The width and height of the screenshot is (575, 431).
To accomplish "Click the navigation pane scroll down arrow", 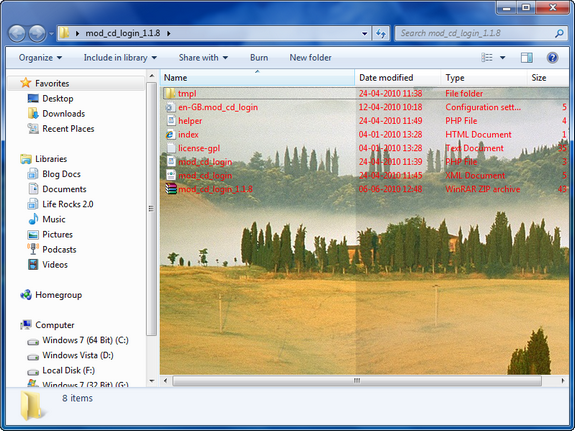I will click(x=152, y=381).
